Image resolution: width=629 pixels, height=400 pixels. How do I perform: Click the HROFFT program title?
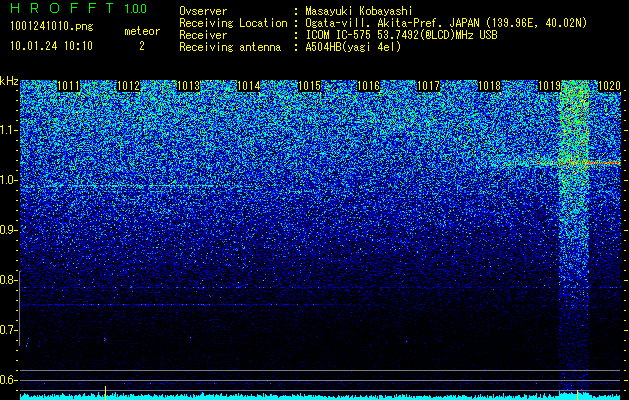click(62, 8)
